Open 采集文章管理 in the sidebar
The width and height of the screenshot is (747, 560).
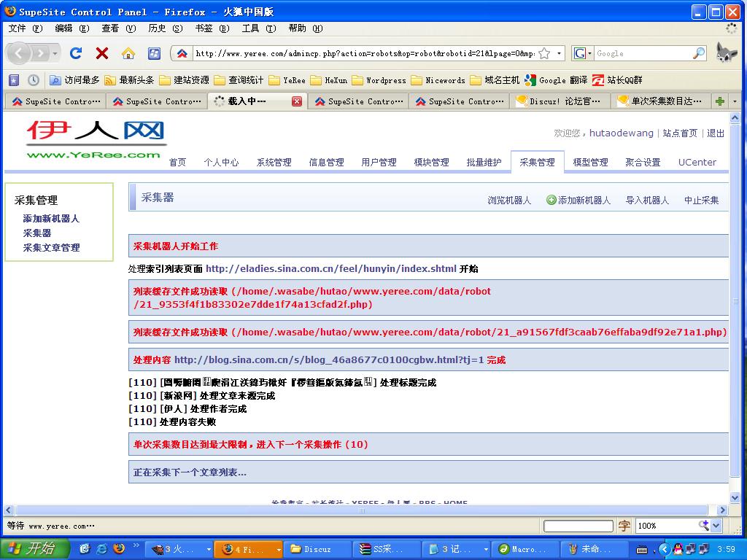pyautogui.click(x=52, y=248)
